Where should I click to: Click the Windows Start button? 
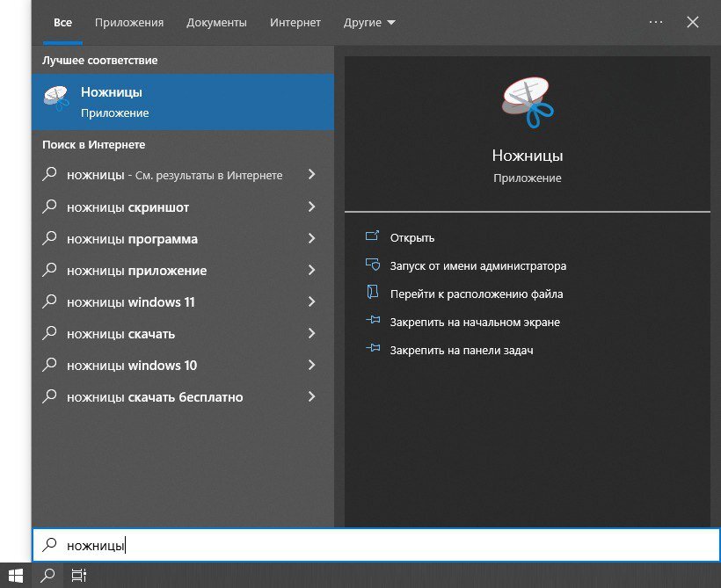(14, 576)
